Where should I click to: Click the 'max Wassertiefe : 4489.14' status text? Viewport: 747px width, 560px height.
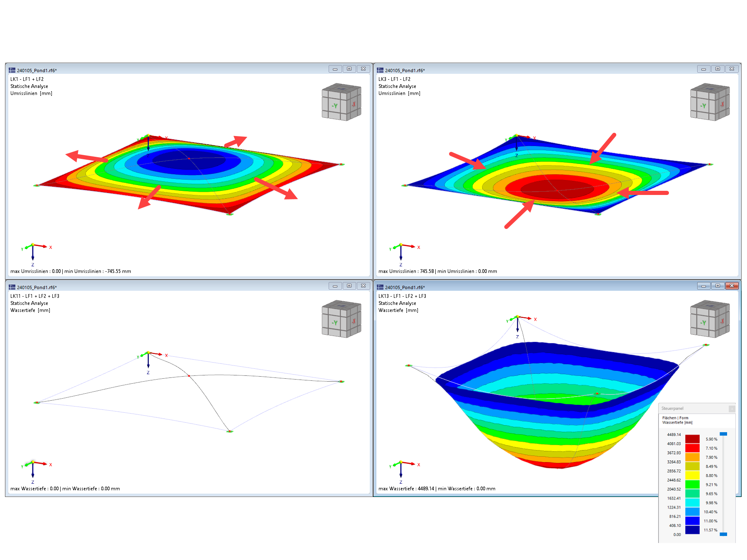coord(406,489)
